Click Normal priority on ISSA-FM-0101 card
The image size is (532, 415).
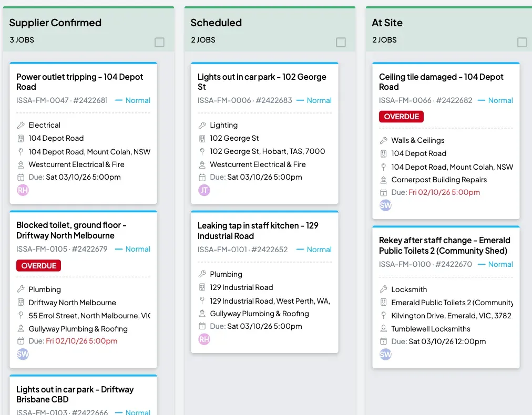tap(314, 249)
